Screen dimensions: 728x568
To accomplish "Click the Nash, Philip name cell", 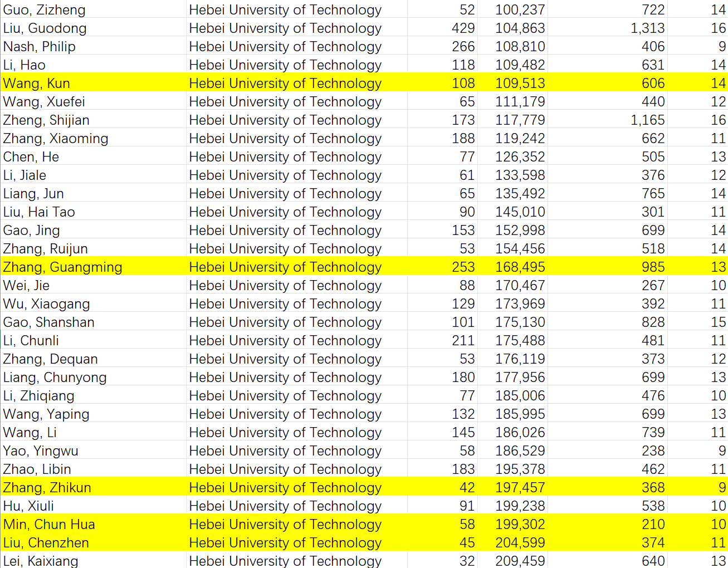I will coord(40,47).
